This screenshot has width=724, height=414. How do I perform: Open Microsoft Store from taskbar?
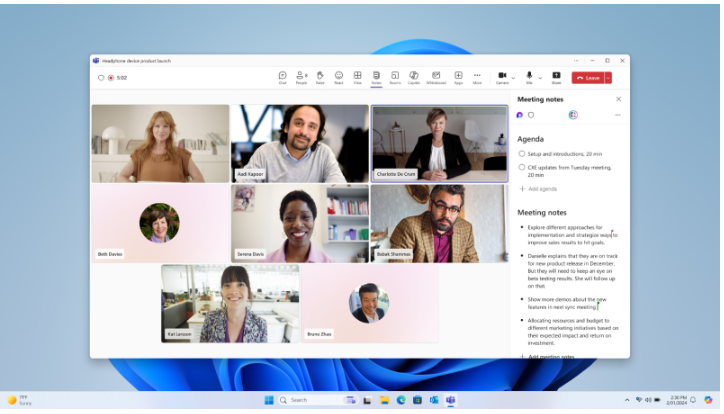(417, 400)
